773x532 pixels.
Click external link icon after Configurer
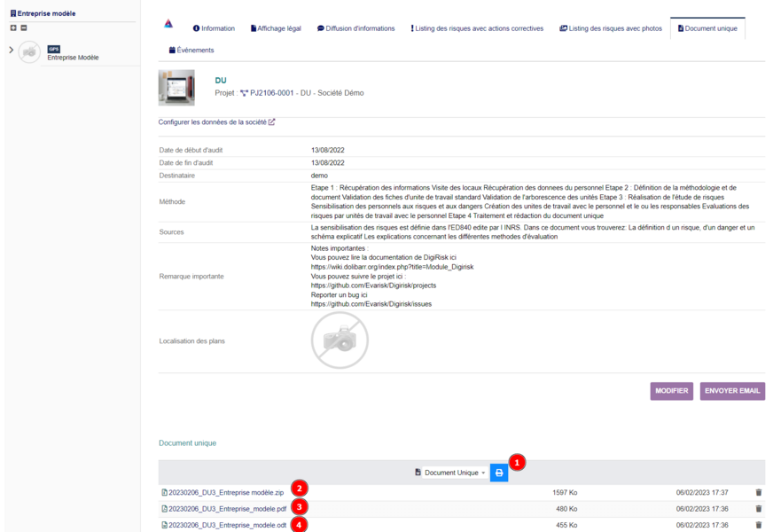click(271, 121)
